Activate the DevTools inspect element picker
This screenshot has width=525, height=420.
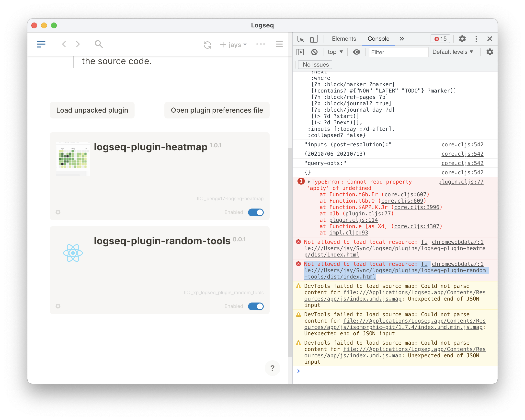coord(301,39)
